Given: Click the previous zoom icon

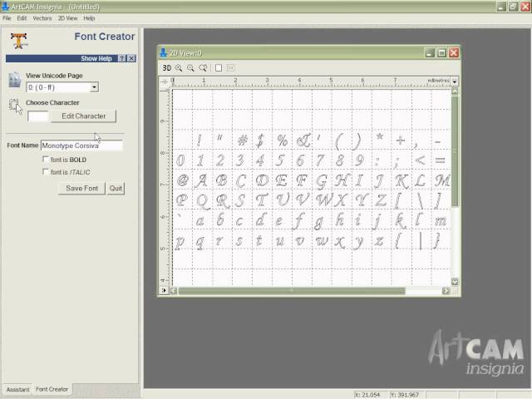Looking at the screenshot, I should pos(203,68).
